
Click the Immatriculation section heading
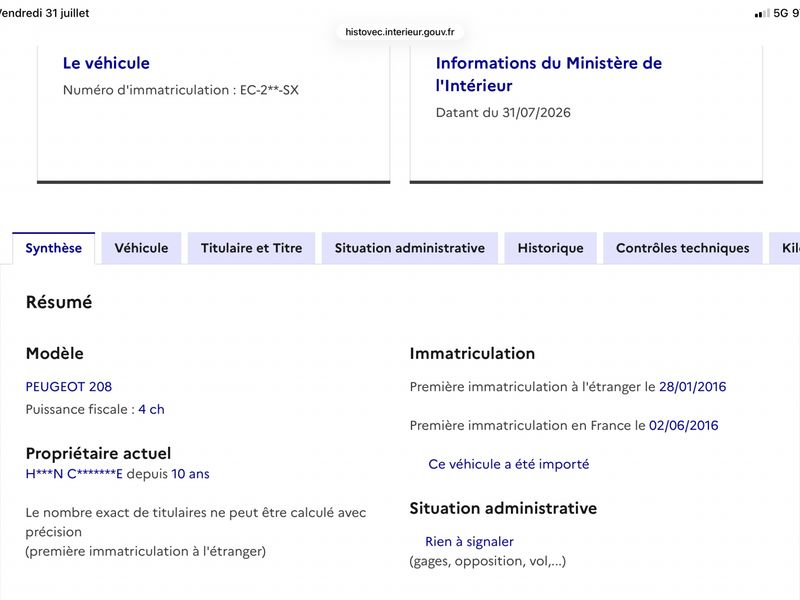(x=472, y=354)
